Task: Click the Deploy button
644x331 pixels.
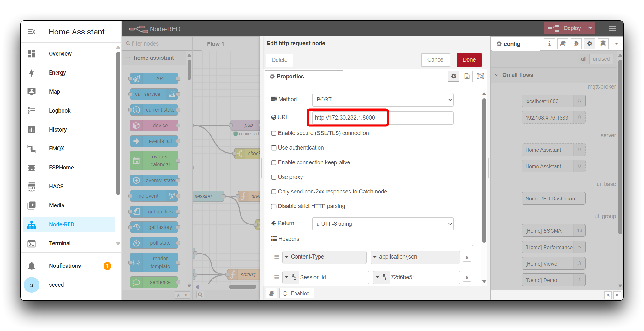Action: 565,28
